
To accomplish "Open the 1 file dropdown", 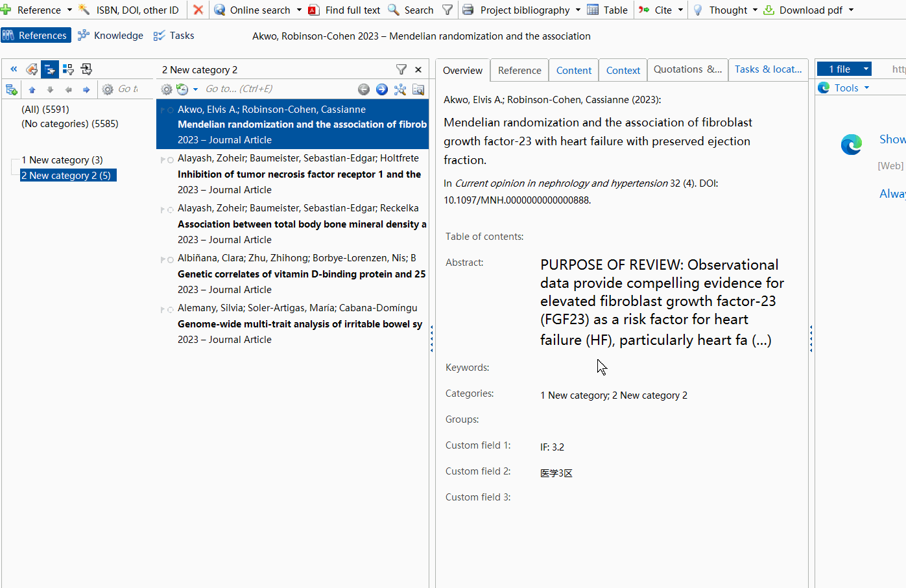I will tap(844, 69).
